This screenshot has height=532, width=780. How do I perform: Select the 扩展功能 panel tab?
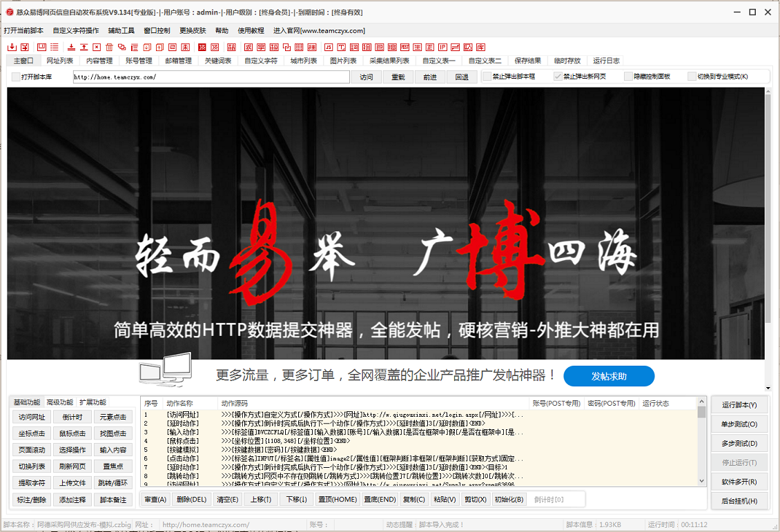click(x=92, y=402)
